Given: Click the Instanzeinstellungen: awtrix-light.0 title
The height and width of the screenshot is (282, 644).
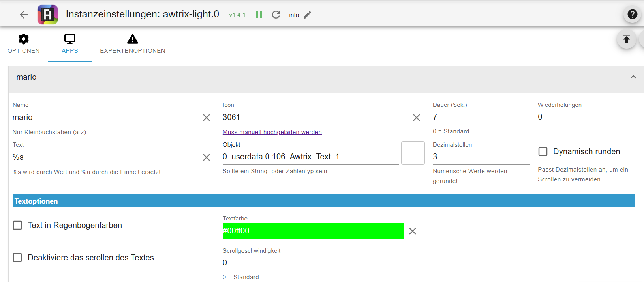Looking at the screenshot, I should click(143, 14).
